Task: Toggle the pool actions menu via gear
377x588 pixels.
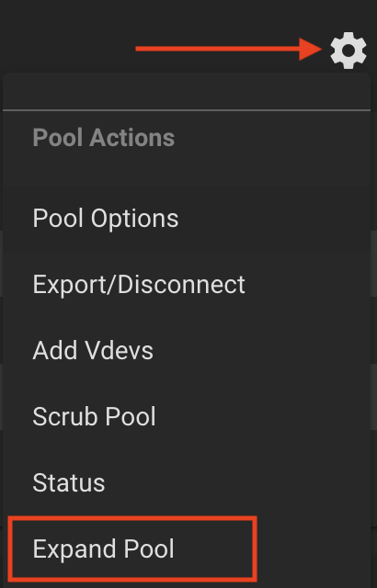Action: point(348,51)
